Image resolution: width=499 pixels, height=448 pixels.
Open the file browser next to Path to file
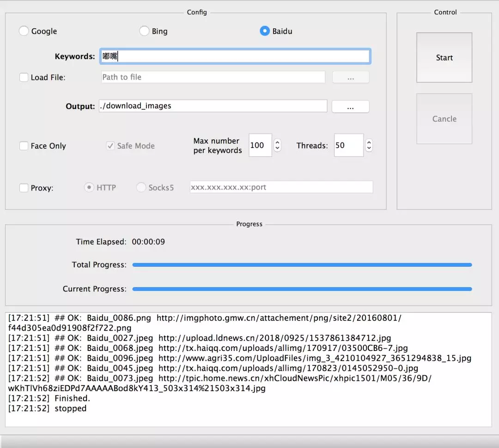tap(350, 77)
